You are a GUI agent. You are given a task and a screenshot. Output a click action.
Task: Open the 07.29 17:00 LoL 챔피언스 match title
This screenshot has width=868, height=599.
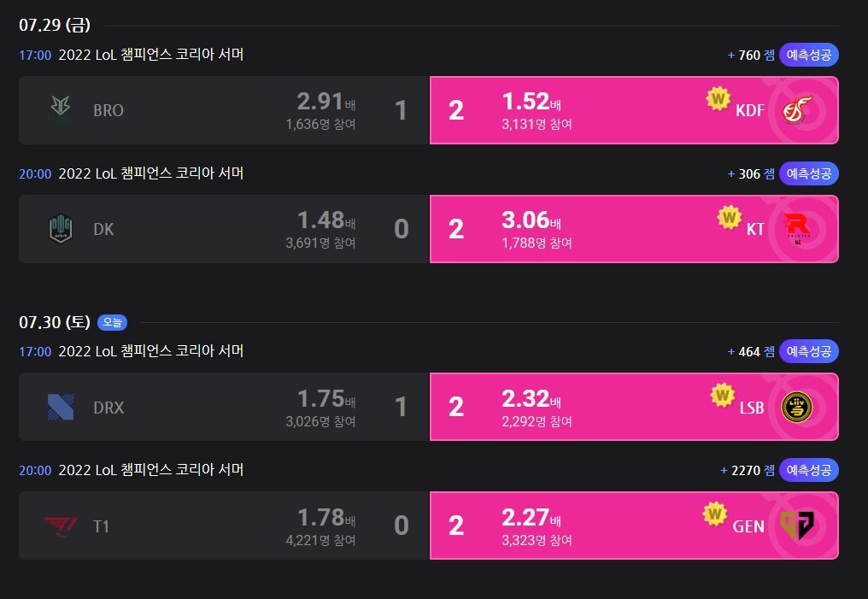151,54
